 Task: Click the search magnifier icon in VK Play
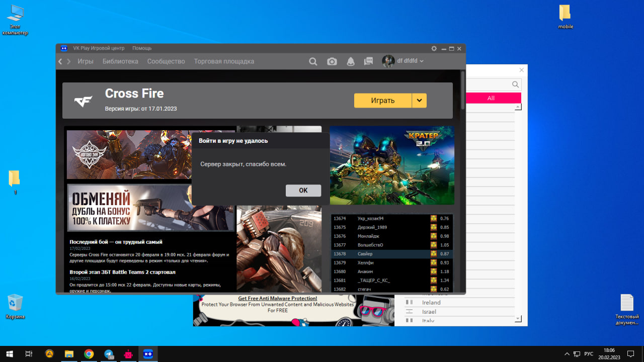[x=313, y=61]
